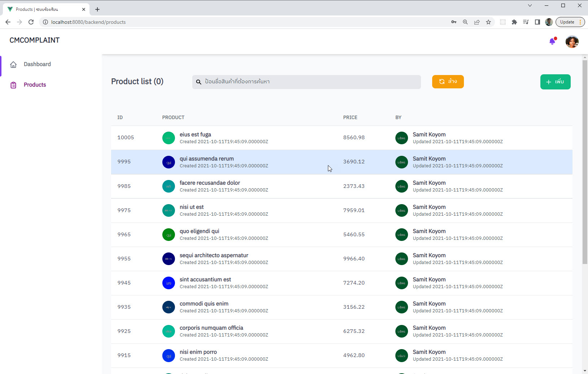Viewport: 588px width, 374px height.
Task: Click product thumbnail for eius est fuga
Action: (x=168, y=138)
